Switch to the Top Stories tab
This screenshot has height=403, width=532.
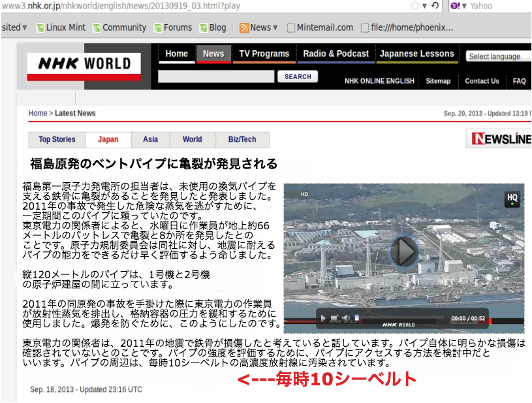(57, 140)
